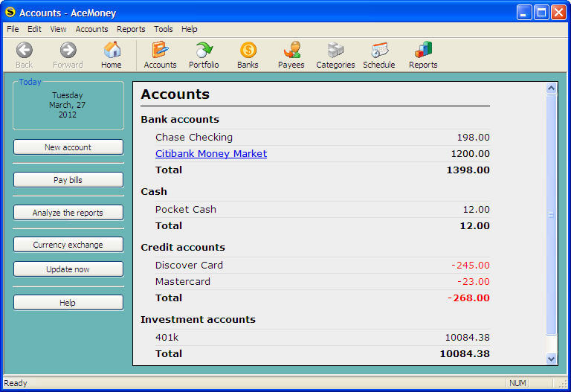Screen dimensions: 571x392
Task: Click the 1200.00 balance value
Action: point(470,154)
